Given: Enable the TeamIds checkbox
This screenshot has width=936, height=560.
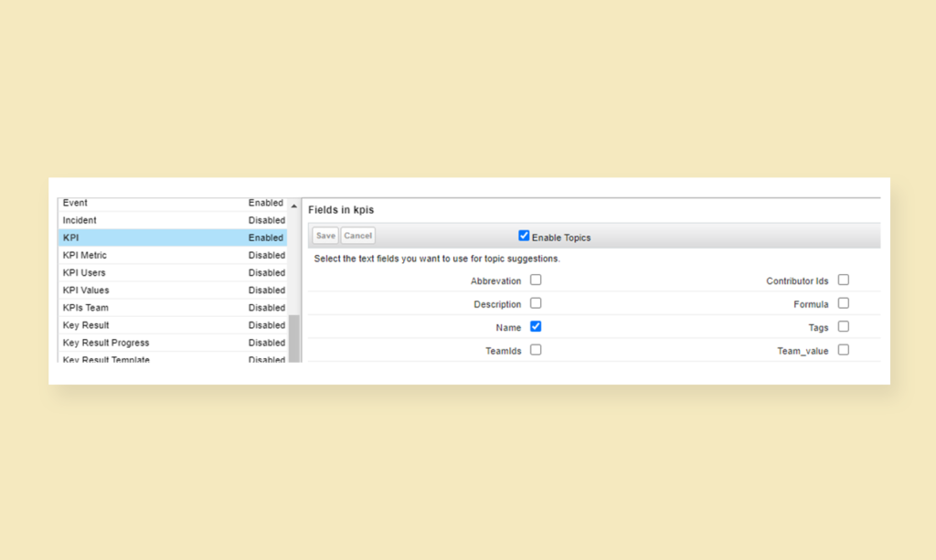Looking at the screenshot, I should tap(536, 349).
